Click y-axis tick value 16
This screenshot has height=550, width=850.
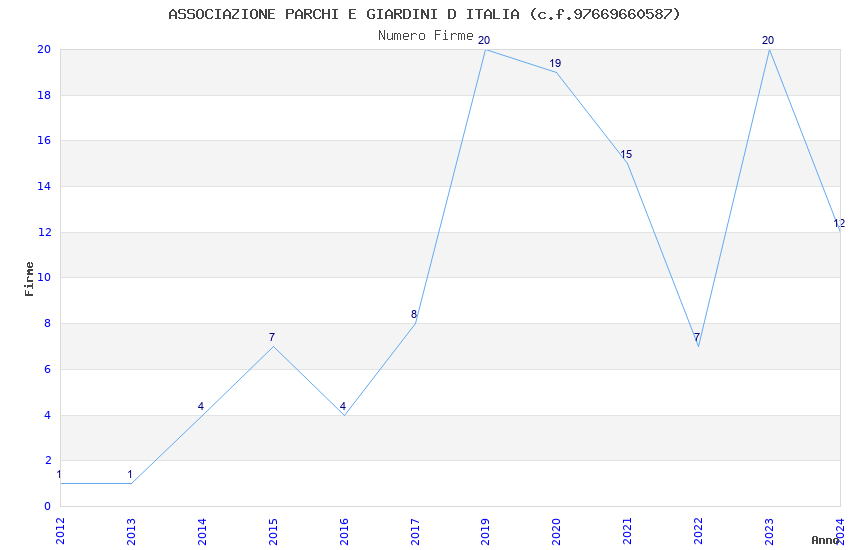pyautogui.click(x=44, y=140)
